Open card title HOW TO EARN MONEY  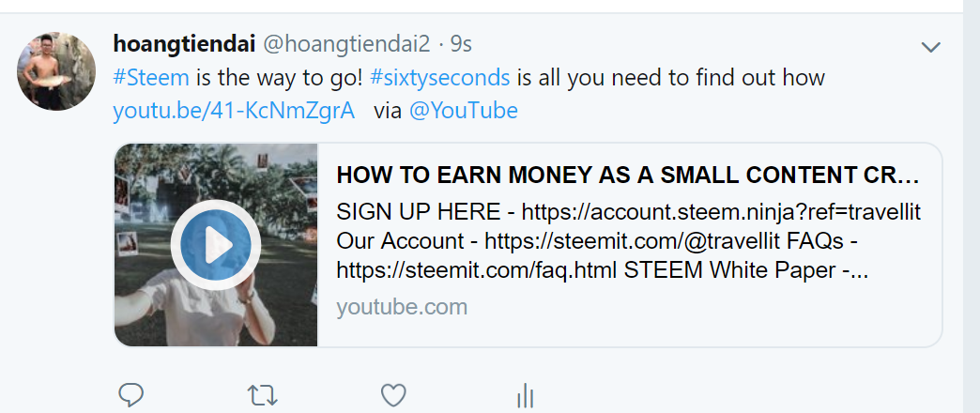[x=627, y=176]
